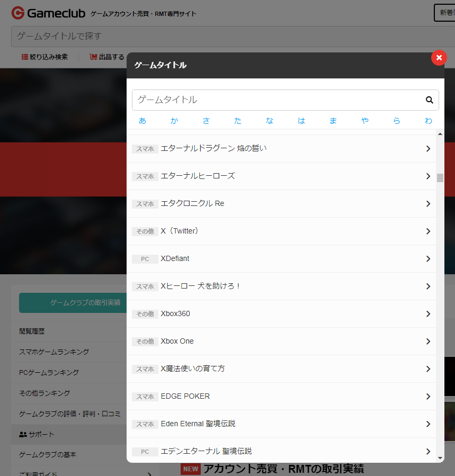This screenshot has height=476, width=455.
Task: Click scrollbar down arrow in game list
Action: 440,457
